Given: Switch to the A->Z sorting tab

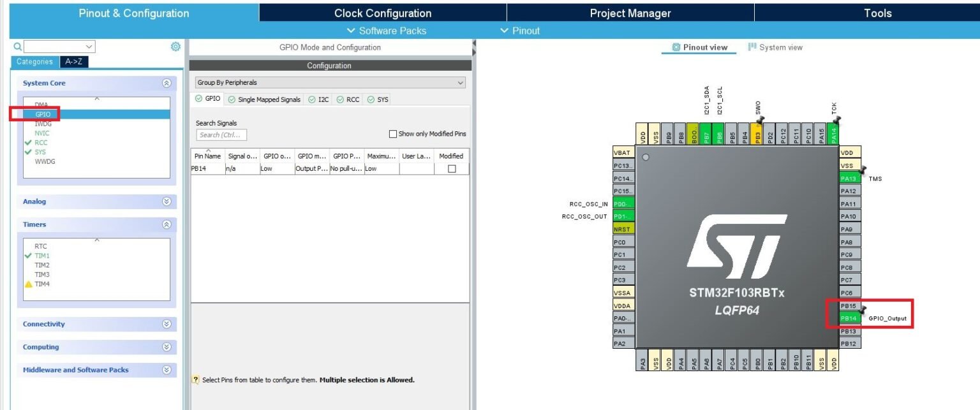Looking at the screenshot, I should 74,62.
